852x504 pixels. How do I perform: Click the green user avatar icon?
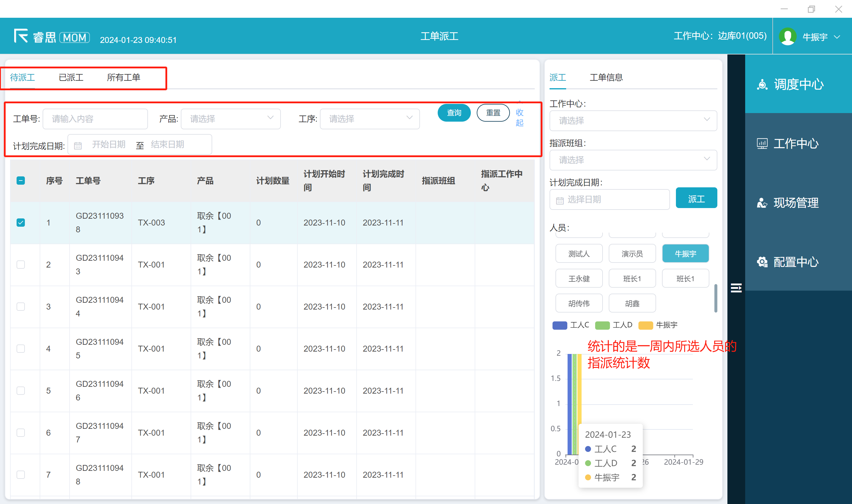pos(787,37)
